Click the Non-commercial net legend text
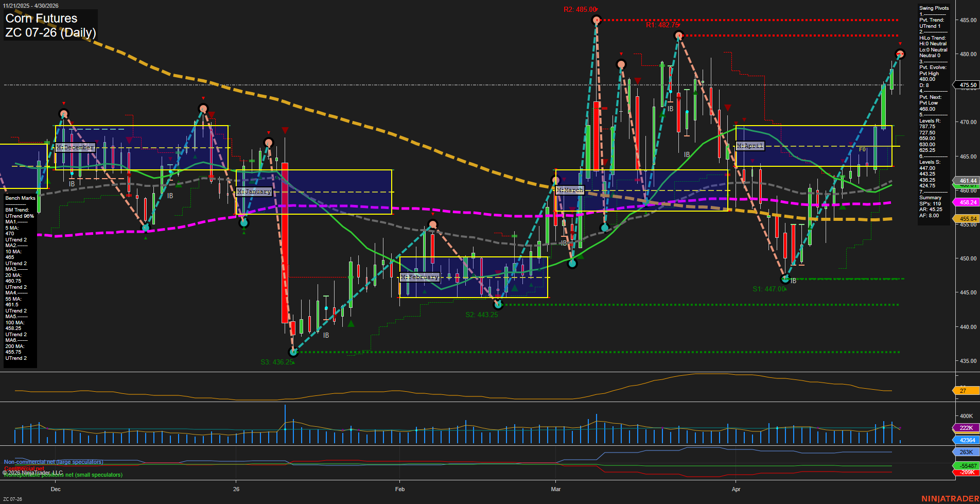Screen dimensions: 980x504 pos(53,462)
